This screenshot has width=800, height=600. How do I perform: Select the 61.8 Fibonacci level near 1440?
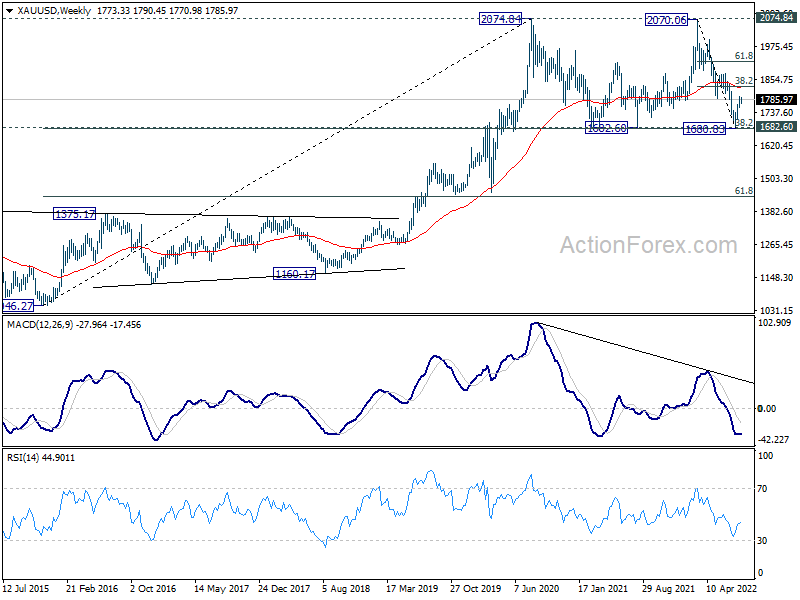743,190
